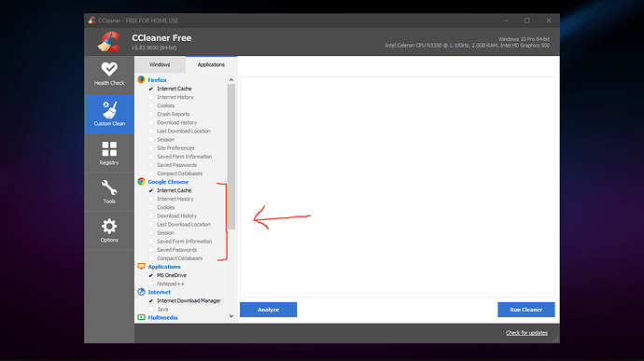Click the Google Chrome icon in the list
Image resolution: width=644 pixels, height=361 pixels.
pyautogui.click(x=141, y=182)
